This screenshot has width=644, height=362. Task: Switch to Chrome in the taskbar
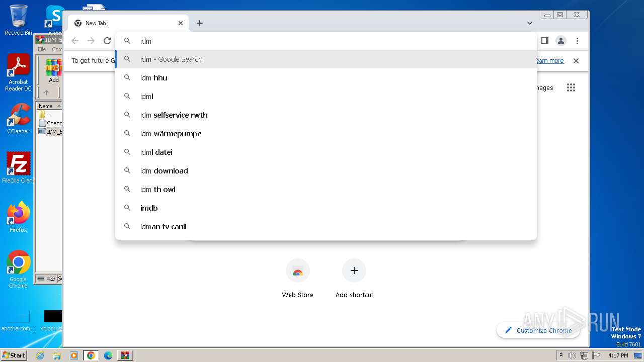91,355
